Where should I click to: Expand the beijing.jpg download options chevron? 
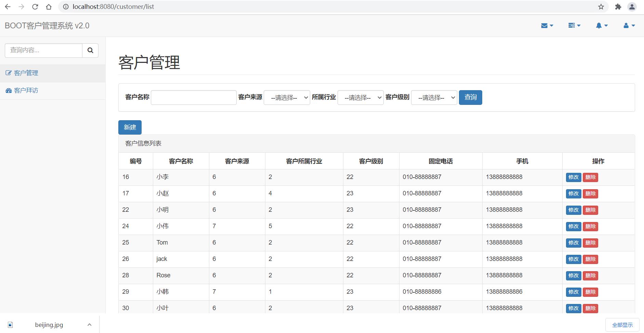point(89,325)
